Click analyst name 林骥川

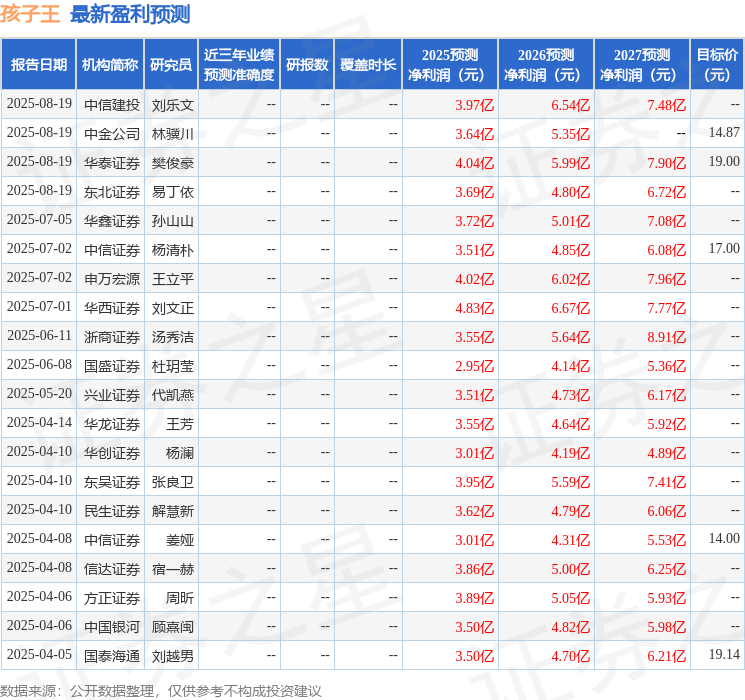coord(172,134)
